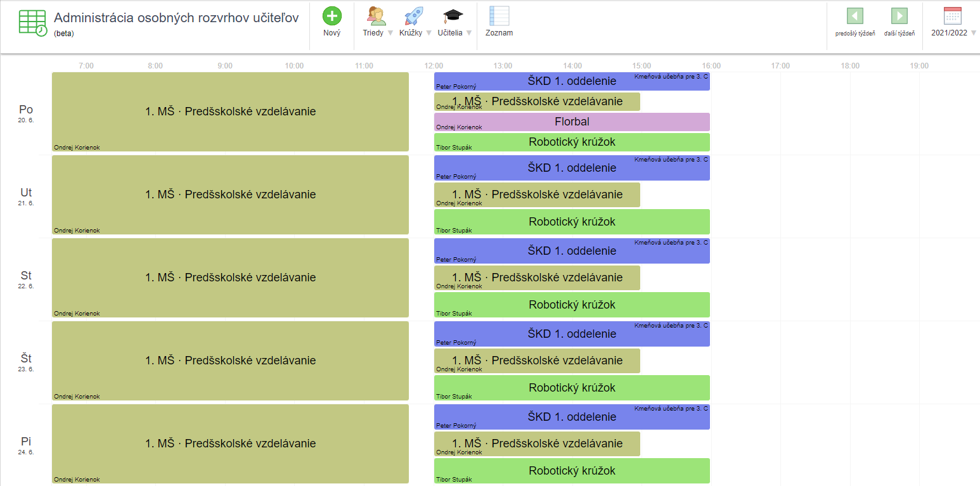Click the 12:00 time header
980x486 pixels.
click(x=434, y=66)
